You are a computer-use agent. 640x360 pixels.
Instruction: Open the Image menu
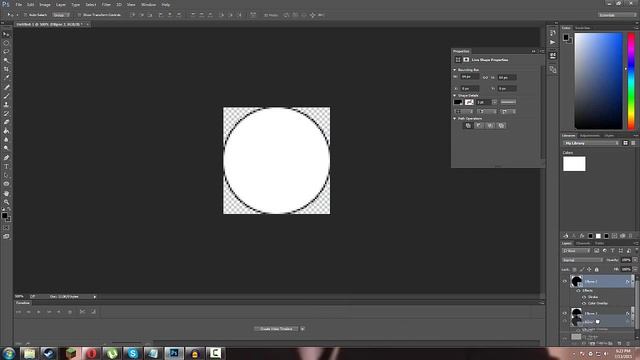tap(45, 4)
